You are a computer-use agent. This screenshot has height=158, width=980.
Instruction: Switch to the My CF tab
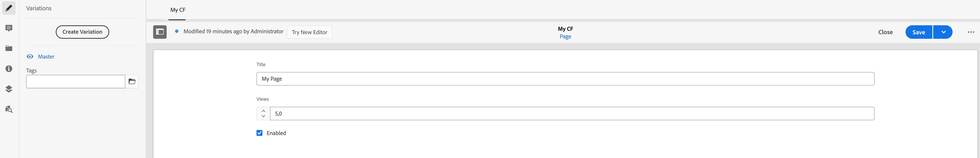click(178, 10)
